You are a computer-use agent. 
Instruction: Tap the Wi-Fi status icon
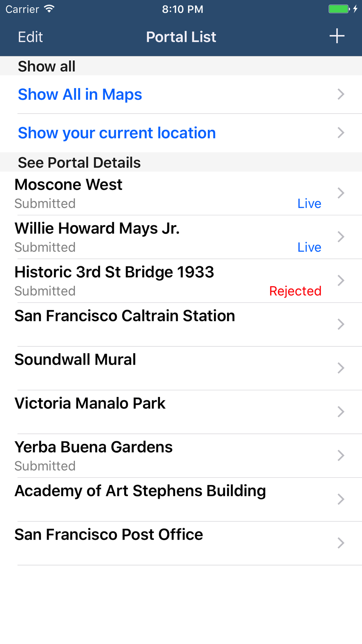49,9
